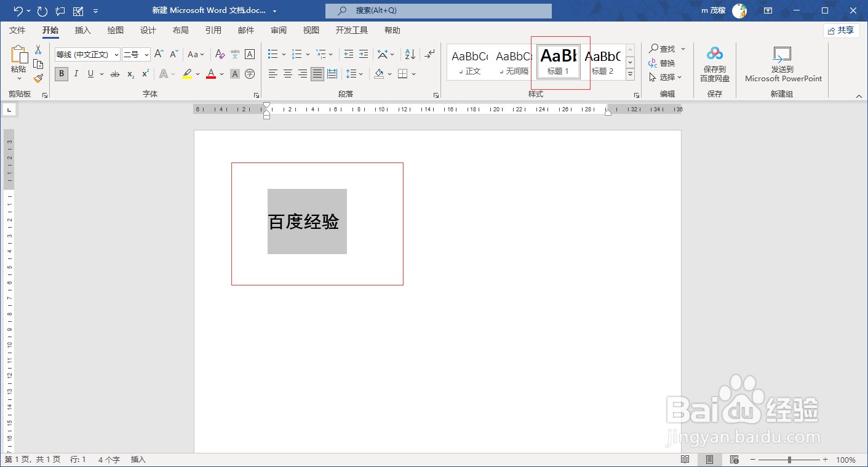
Task: Increase paragraph indent icon
Action: (364, 54)
